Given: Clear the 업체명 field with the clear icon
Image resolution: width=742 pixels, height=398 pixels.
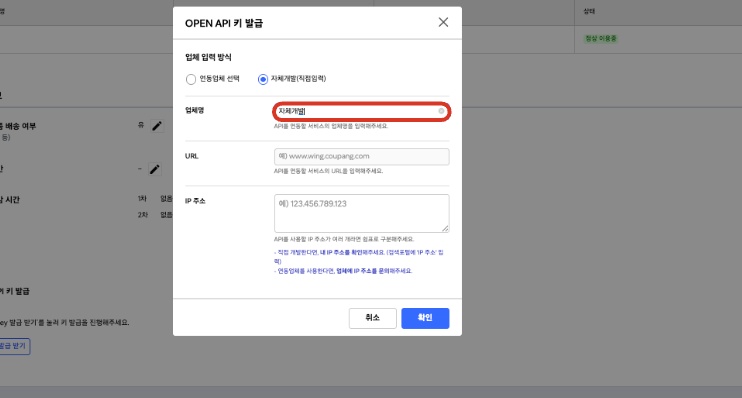Looking at the screenshot, I should click(441, 111).
